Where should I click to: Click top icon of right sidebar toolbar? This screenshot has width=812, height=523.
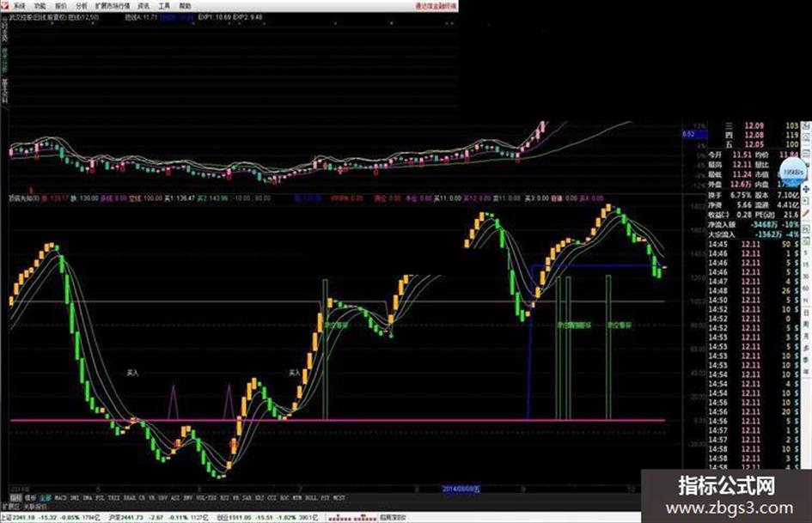coord(806,126)
